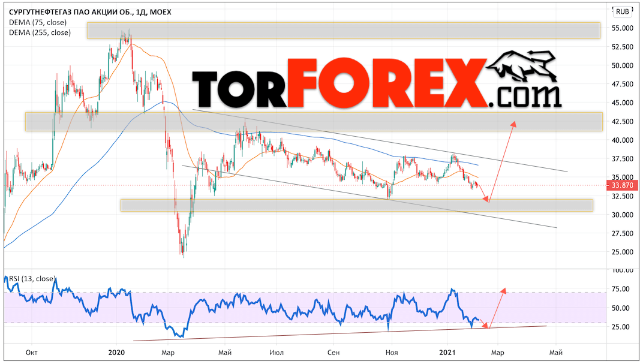Click the RSI 25.00 axis label
This screenshot has height=364, width=643.
(x=621, y=327)
